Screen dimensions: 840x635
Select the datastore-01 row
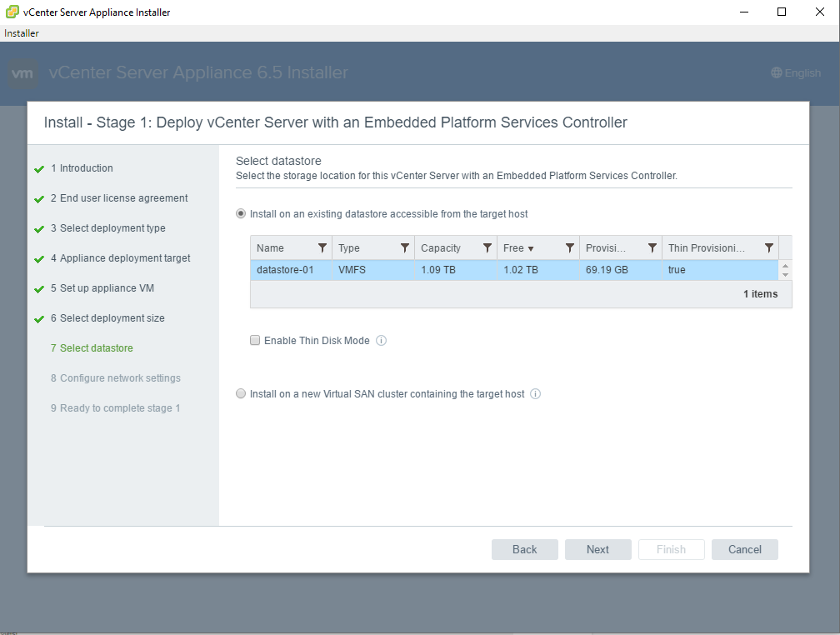pyautogui.click(x=514, y=269)
